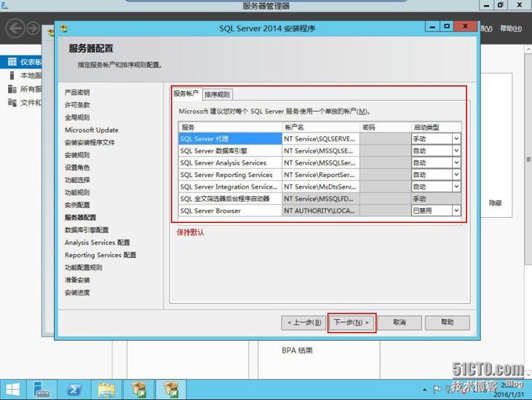
Task: Select SQL Server Analysis Services row
Action: click(230, 162)
